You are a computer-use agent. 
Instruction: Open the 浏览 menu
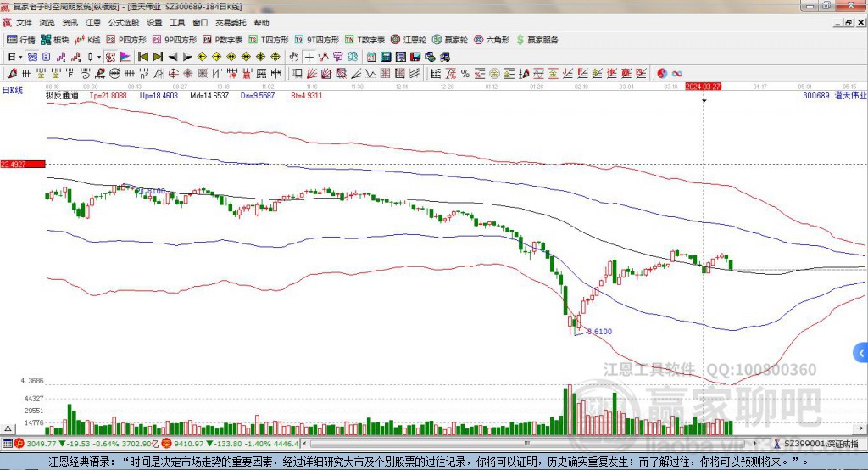click(47, 23)
